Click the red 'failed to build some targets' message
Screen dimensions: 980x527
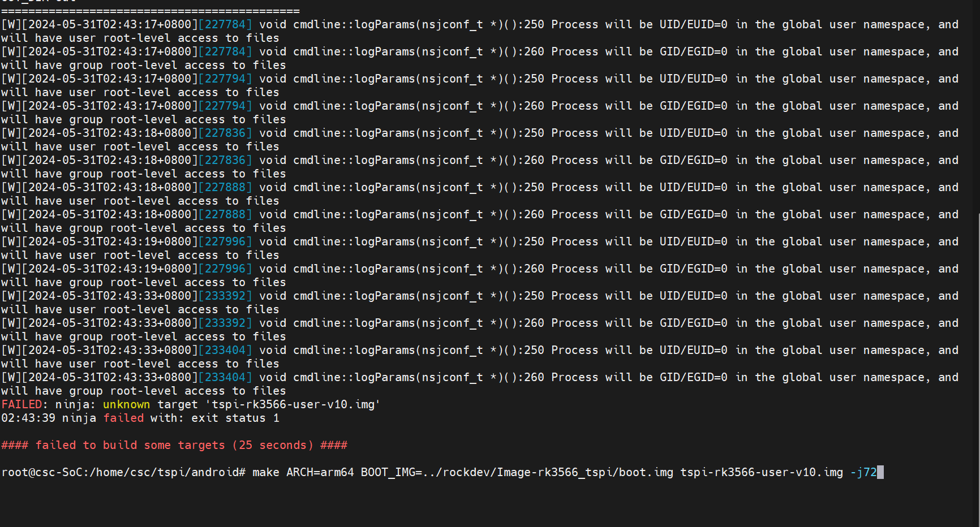pyautogui.click(x=130, y=445)
